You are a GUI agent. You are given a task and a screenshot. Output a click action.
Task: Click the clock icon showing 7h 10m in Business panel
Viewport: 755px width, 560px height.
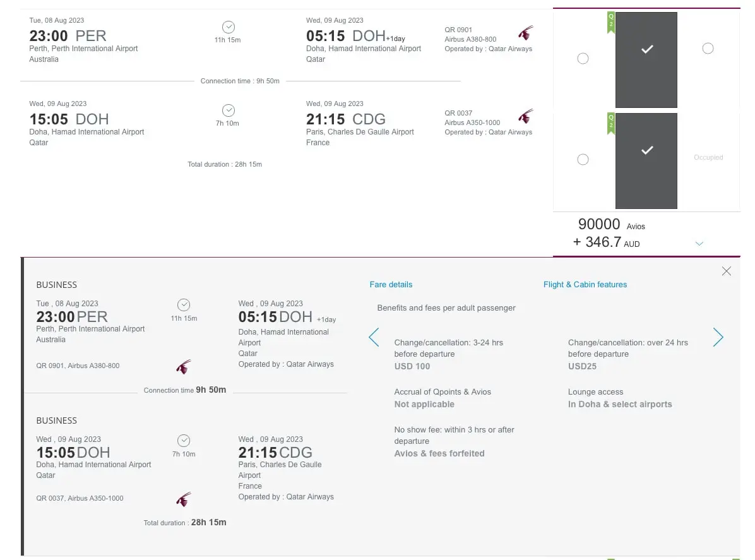(183, 441)
